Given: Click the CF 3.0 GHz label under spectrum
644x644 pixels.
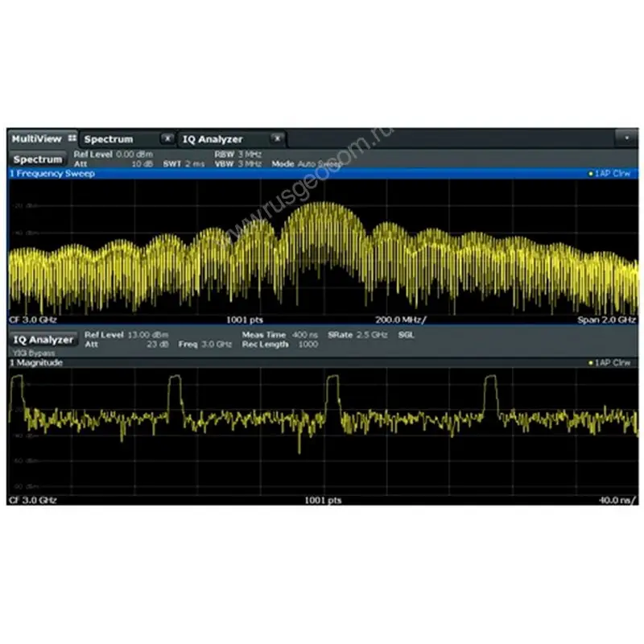Looking at the screenshot, I should point(31,320).
